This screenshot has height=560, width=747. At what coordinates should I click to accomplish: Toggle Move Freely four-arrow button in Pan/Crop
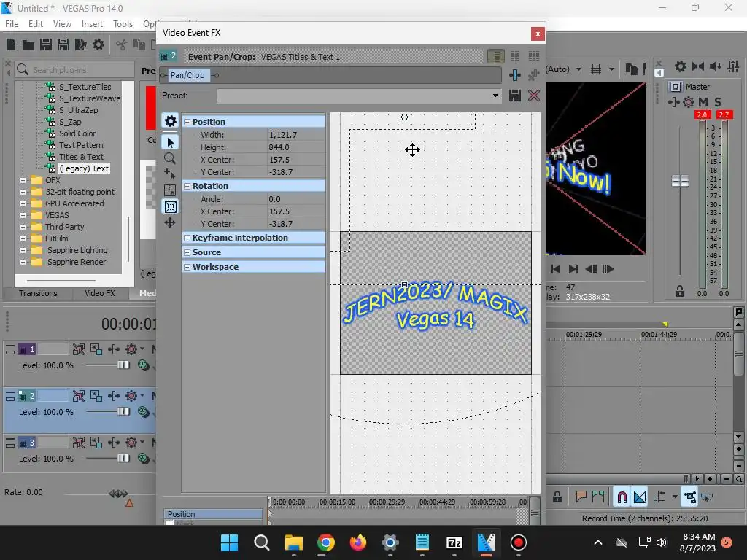170,223
